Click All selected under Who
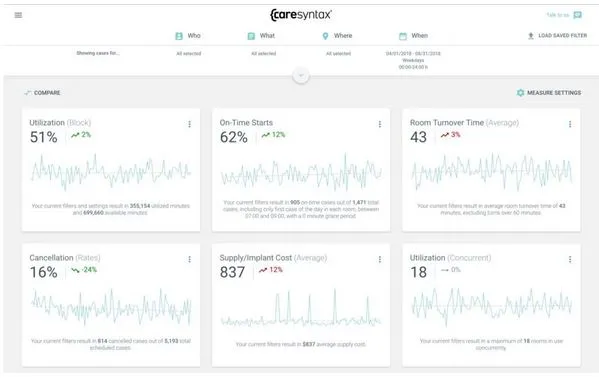This screenshot has width=599, height=378. point(189,54)
